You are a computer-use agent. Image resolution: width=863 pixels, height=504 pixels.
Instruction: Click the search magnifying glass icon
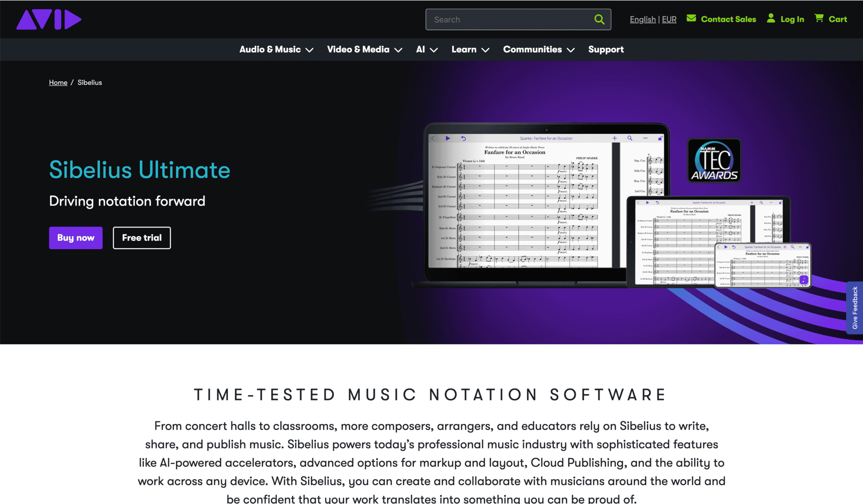coord(599,19)
